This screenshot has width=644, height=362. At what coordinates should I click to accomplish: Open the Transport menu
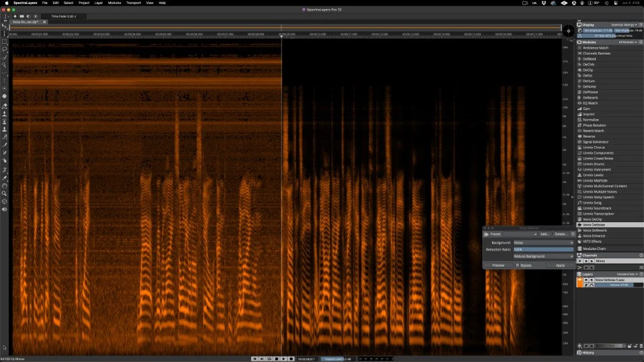point(133,3)
